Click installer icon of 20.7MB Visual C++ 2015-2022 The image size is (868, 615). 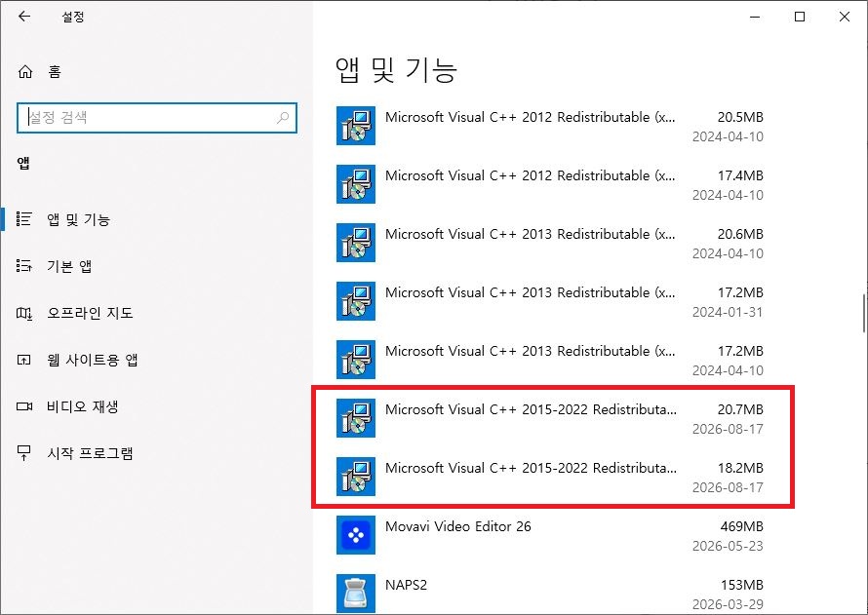356,418
